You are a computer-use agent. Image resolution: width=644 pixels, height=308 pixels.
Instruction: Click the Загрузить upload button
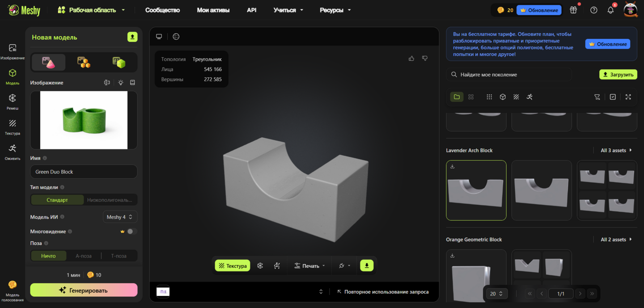click(x=618, y=75)
